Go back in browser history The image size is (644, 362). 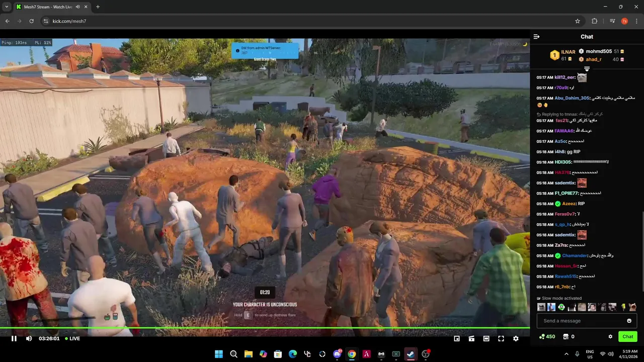coord(7,21)
